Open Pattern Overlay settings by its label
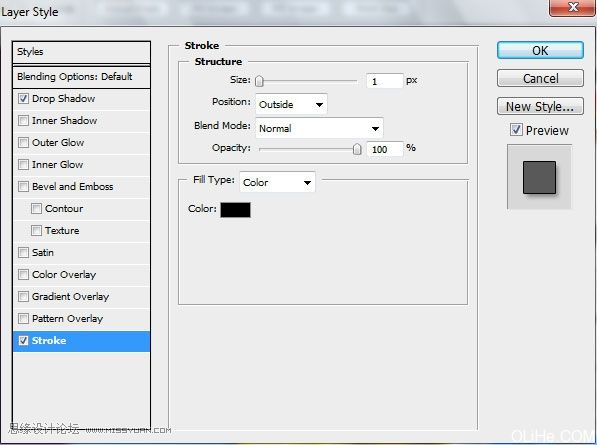597x445 pixels. pyautogui.click(x=67, y=319)
